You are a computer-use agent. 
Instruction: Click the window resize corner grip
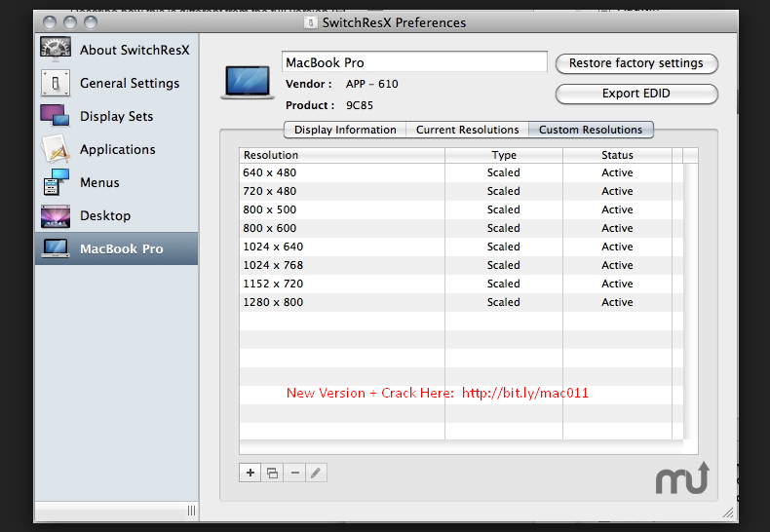point(728,513)
